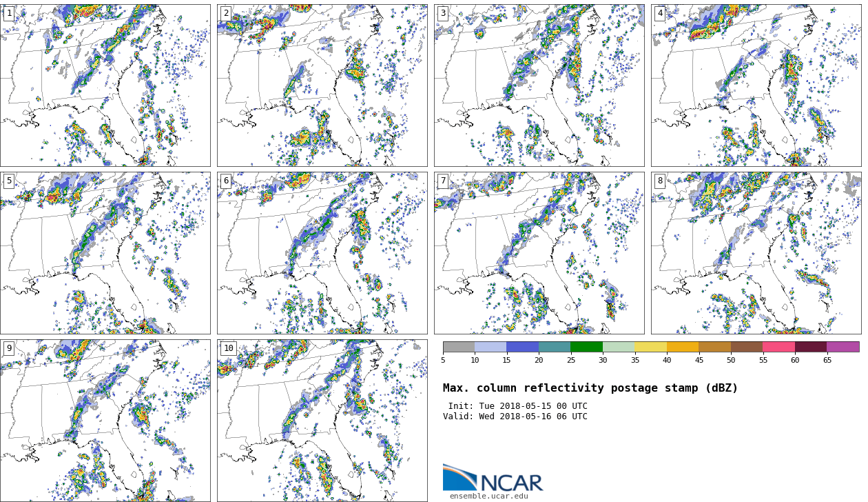Click the '5' colorbar tick label
Image resolution: width=868 pixels, height=502 pixels.
[443, 360]
